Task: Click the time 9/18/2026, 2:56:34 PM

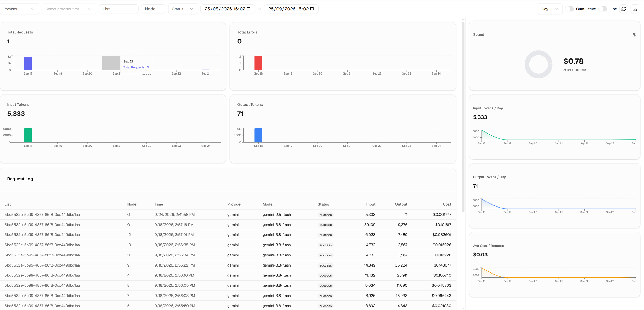Action: [175, 255]
